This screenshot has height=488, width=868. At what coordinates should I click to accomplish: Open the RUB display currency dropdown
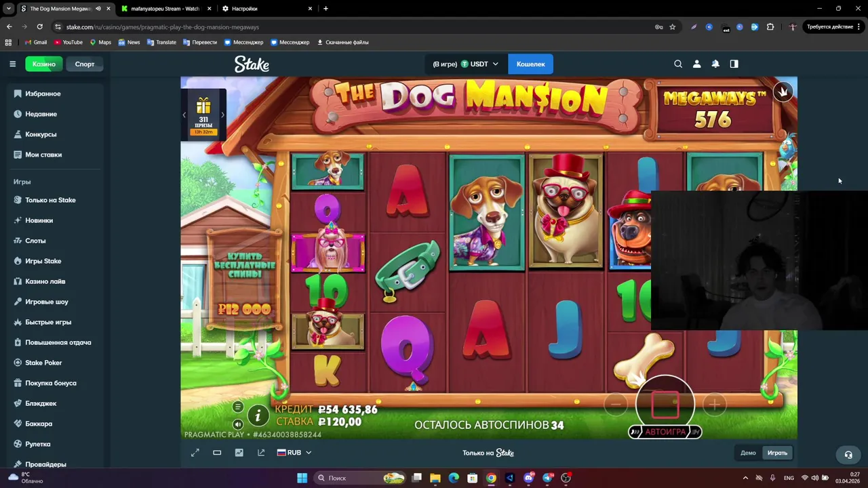click(294, 453)
